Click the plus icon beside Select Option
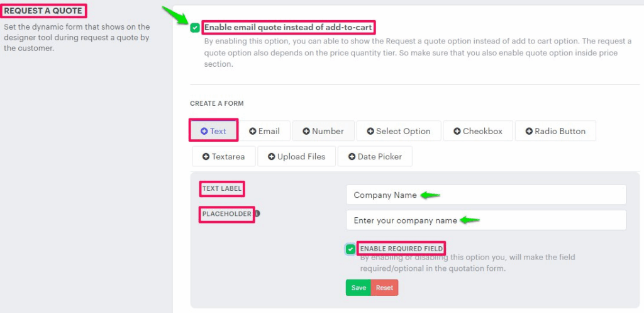Screen dimensions: 644x313 [x=370, y=131]
